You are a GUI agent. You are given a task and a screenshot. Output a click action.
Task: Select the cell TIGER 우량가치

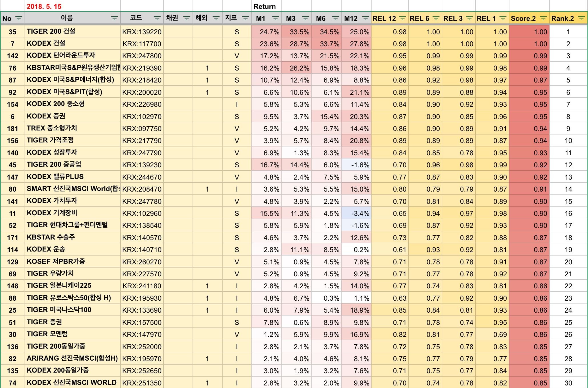73,274
